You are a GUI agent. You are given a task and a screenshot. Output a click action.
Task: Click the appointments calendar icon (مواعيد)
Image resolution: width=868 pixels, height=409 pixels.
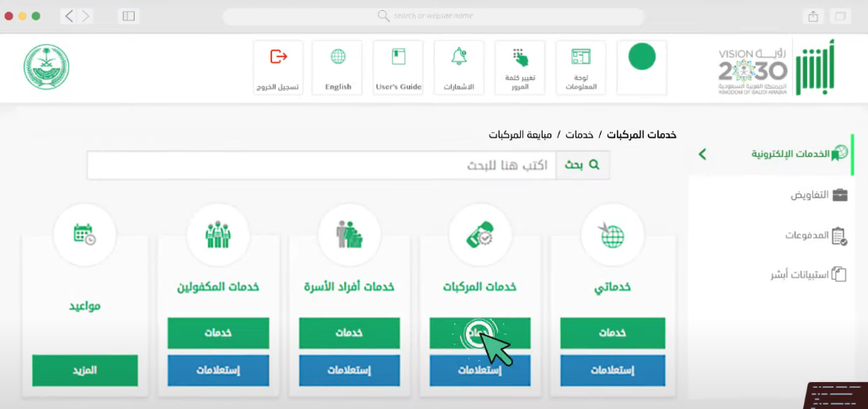coord(84,234)
